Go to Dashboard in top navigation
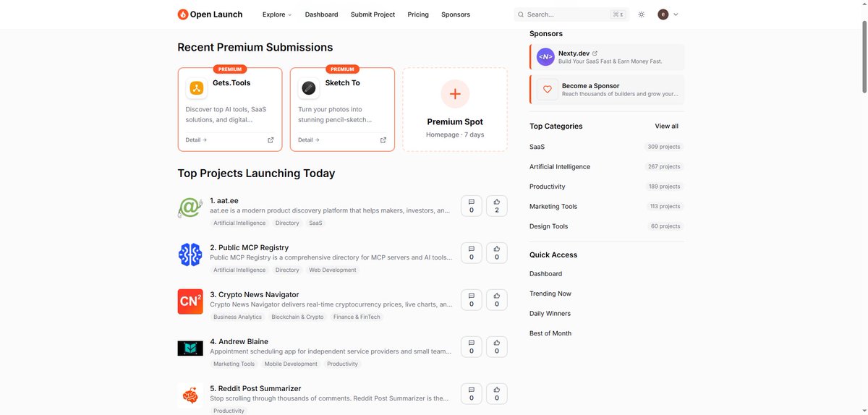The height and width of the screenshot is (415, 868). (321, 14)
